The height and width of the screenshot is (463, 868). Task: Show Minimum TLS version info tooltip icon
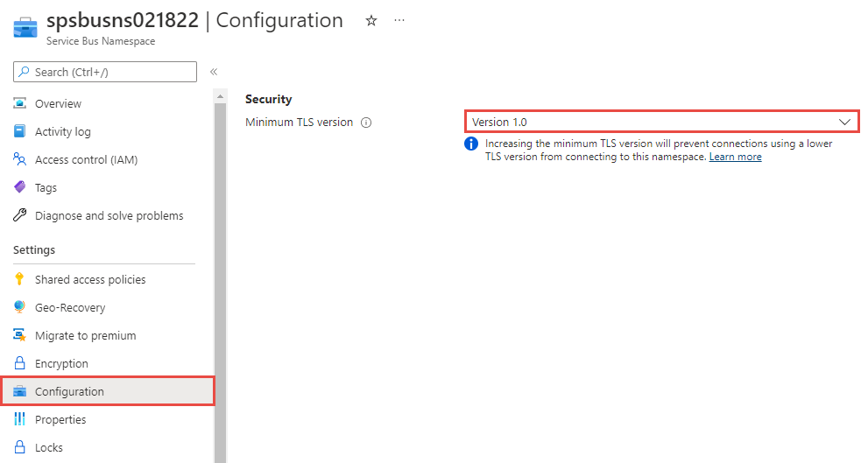point(366,123)
